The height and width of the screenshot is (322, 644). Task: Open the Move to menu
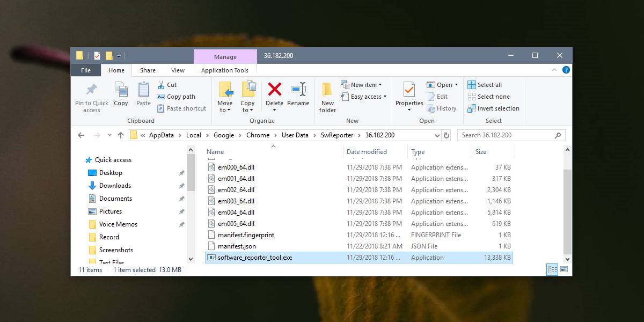pyautogui.click(x=225, y=97)
